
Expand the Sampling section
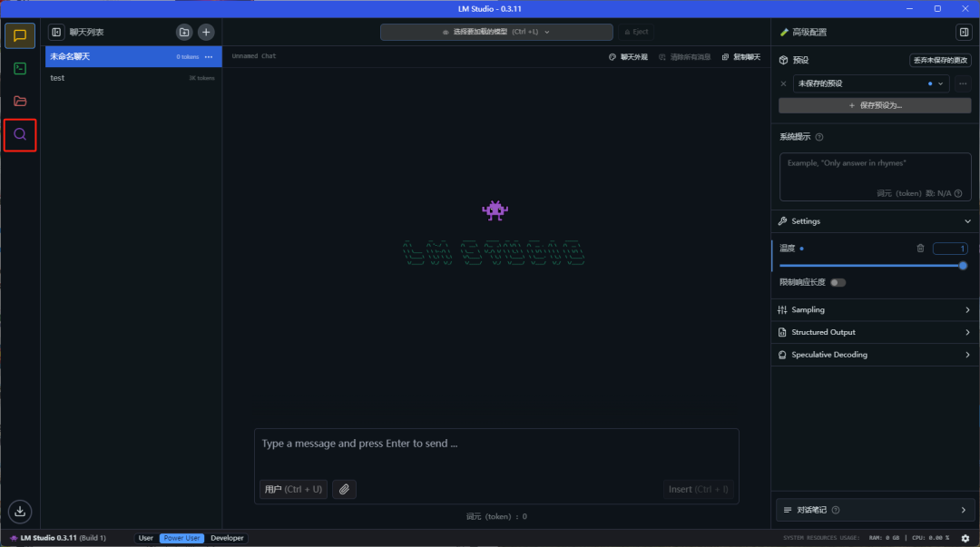(875, 309)
